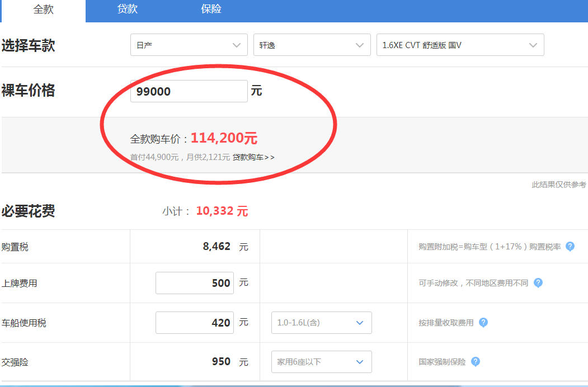
Task: Click the 必要花费 subtotal 10,332 元
Action: click(222, 211)
